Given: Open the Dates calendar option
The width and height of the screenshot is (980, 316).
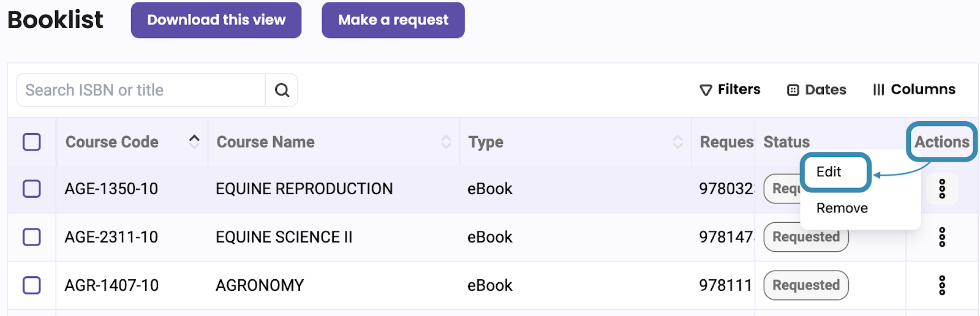Looking at the screenshot, I should (816, 89).
